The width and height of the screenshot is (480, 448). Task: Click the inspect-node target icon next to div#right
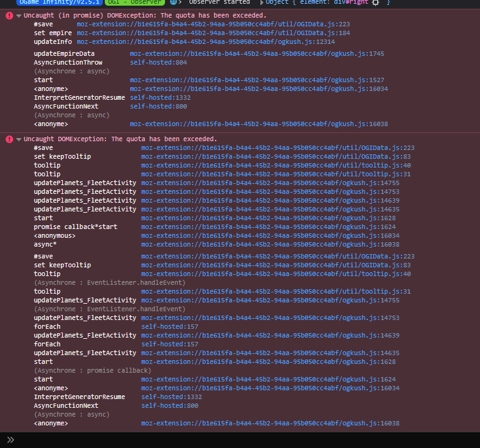(x=376, y=3)
